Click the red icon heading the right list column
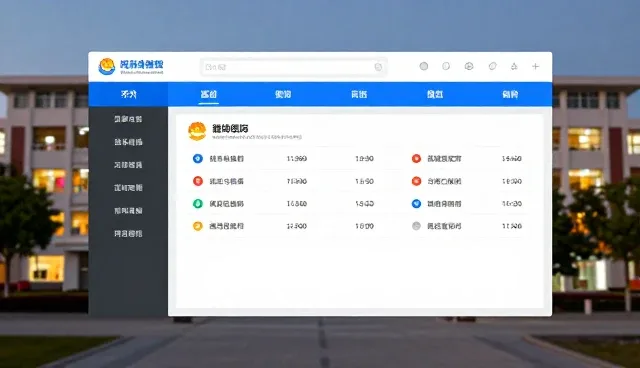 point(416,158)
